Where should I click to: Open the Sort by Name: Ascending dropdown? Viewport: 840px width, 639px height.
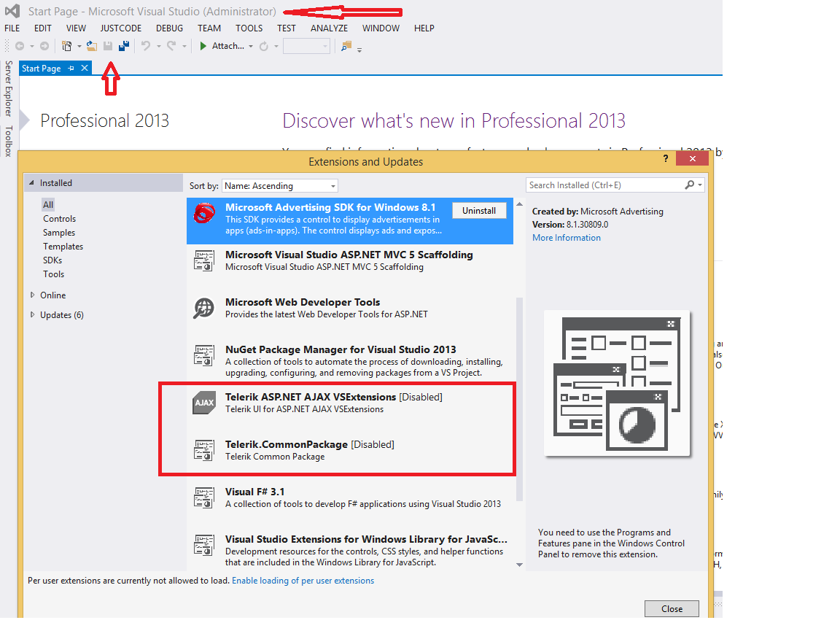[x=280, y=186]
